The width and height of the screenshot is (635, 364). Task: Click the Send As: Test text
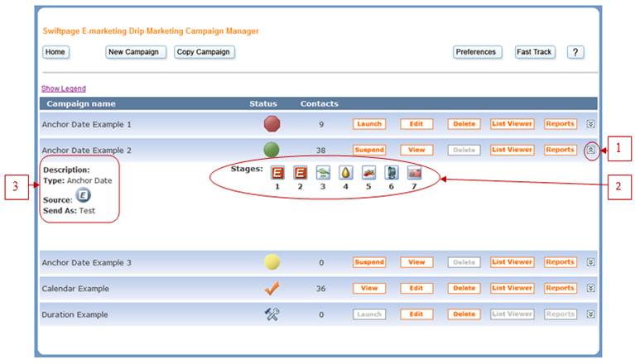[x=70, y=211]
